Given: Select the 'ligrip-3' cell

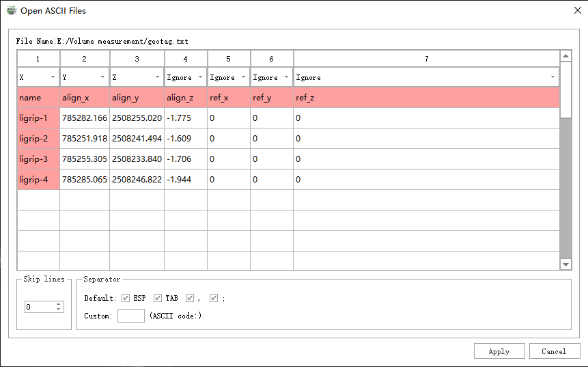Looking at the screenshot, I should [x=38, y=159].
